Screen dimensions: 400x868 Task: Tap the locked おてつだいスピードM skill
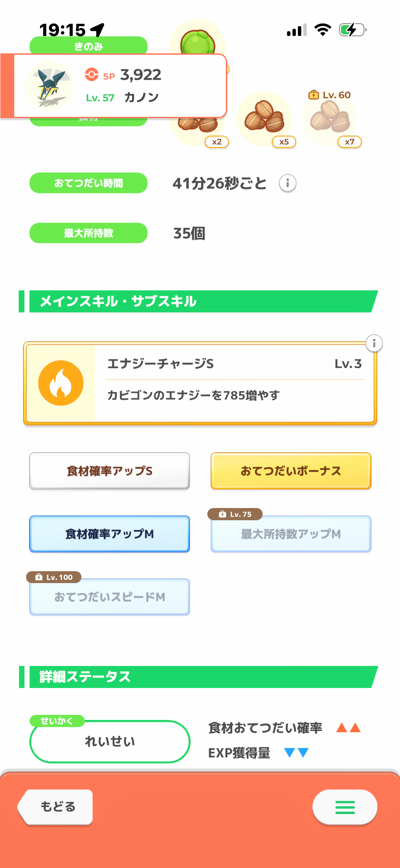[x=110, y=597]
